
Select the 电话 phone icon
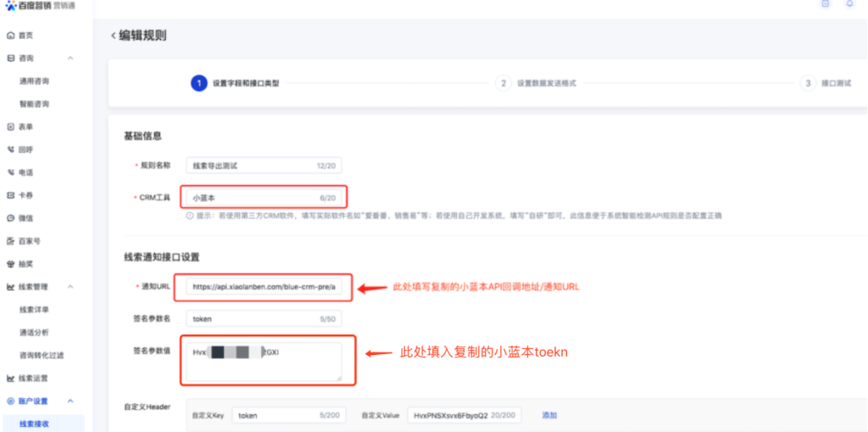coord(10,172)
